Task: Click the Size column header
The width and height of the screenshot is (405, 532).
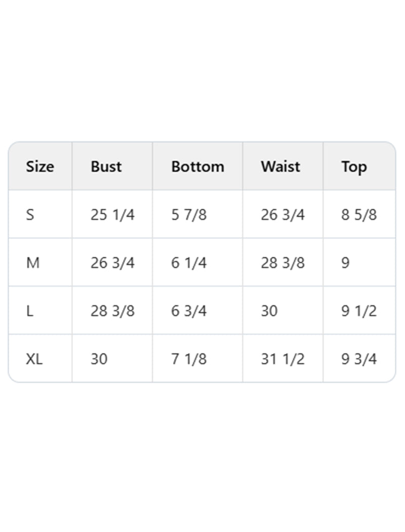Action: click(x=40, y=167)
